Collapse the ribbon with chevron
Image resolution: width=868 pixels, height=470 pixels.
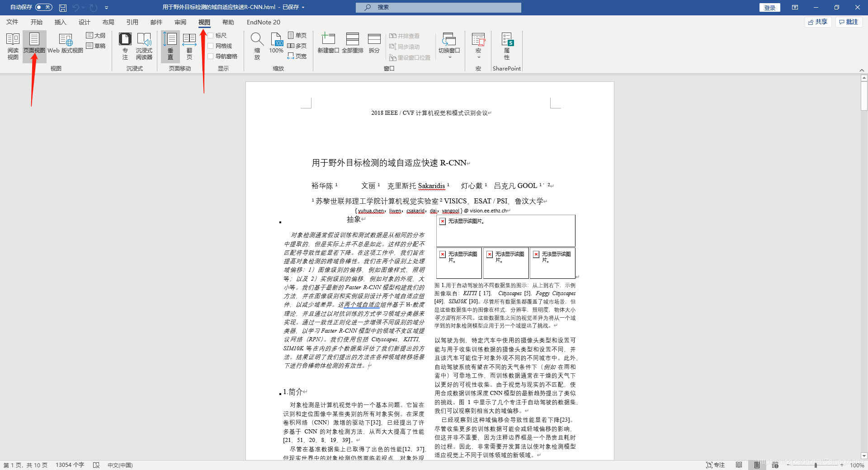pyautogui.click(x=862, y=70)
